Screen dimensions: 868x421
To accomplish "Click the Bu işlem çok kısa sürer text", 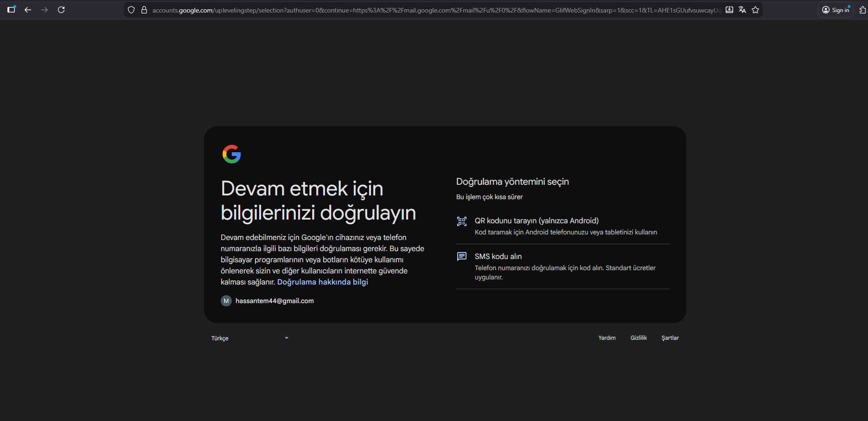I will pos(489,197).
